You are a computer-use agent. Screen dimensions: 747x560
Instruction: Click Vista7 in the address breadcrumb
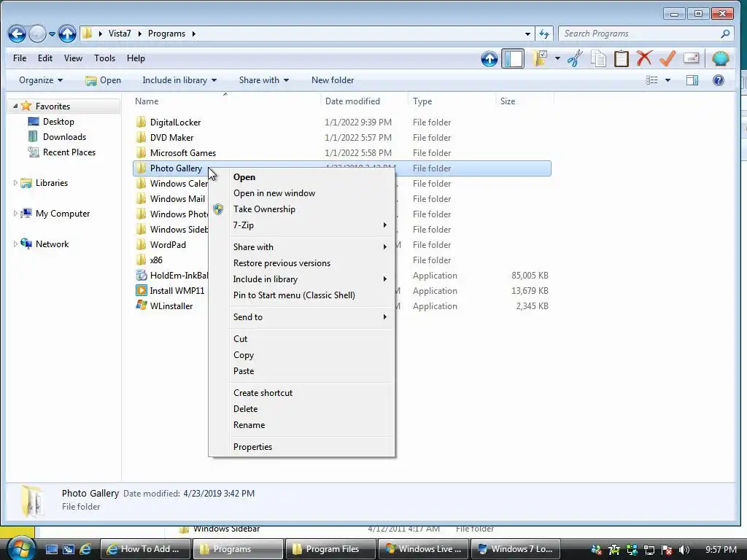pyautogui.click(x=120, y=34)
